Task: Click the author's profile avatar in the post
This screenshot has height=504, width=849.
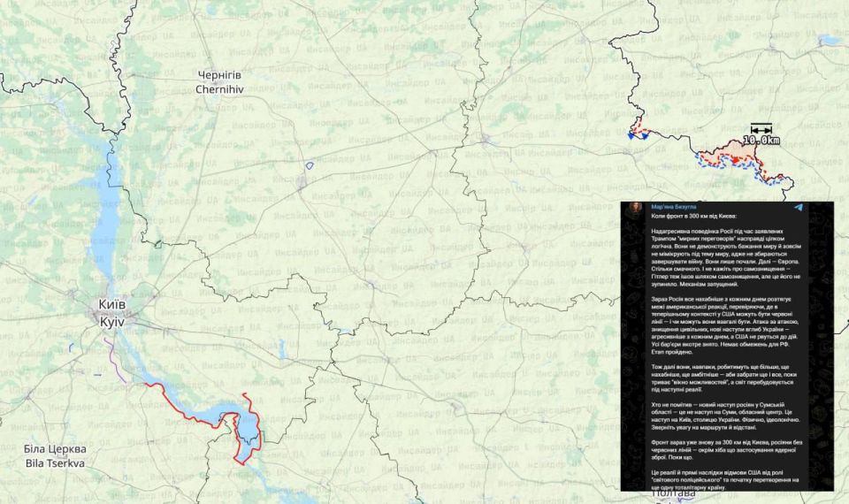Action: click(x=636, y=207)
